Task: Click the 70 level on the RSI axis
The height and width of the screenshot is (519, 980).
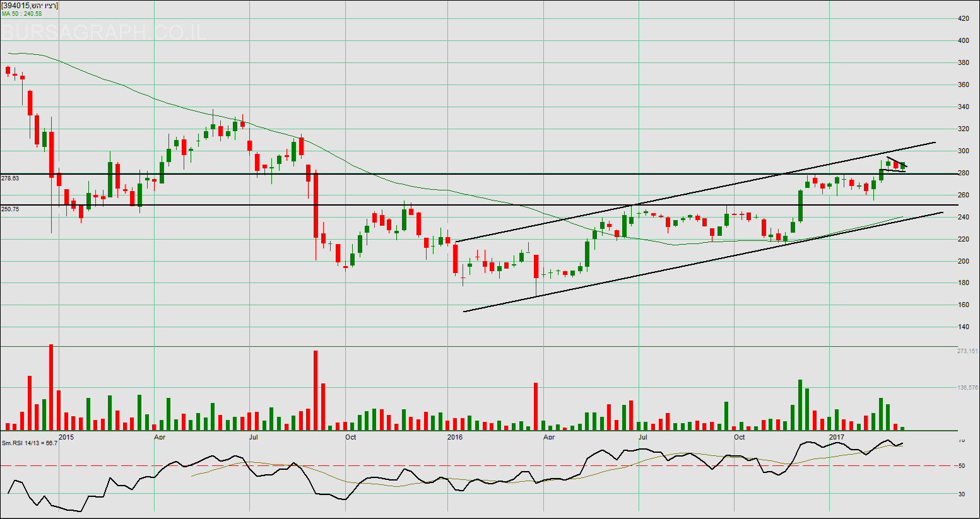Action: coord(961,440)
